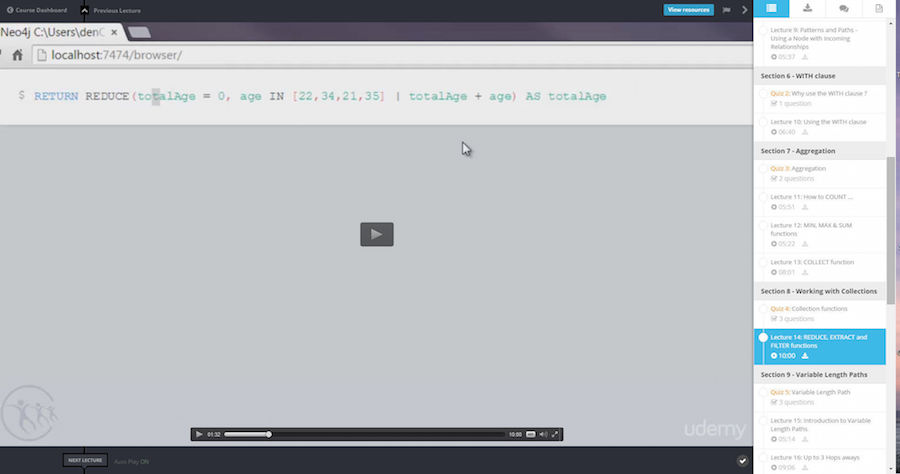Click the scroll-up arrow of the curriculum sidebar

tap(890, 24)
